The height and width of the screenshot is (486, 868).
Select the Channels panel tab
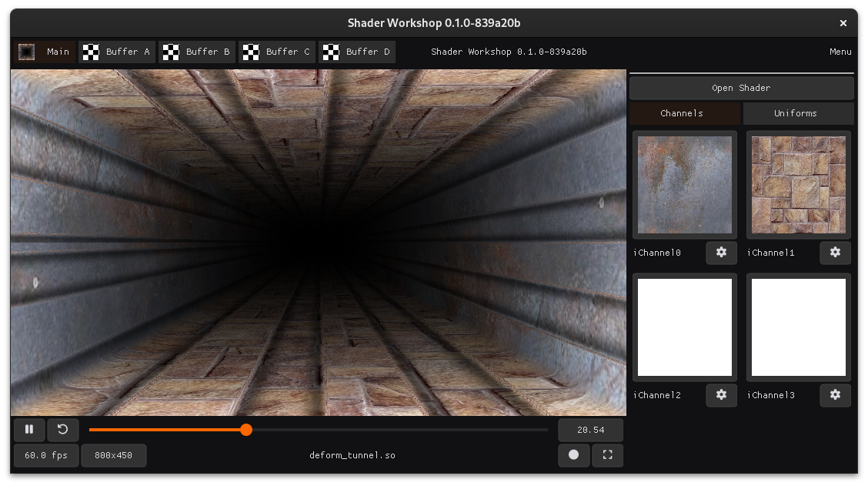(x=685, y=113)
